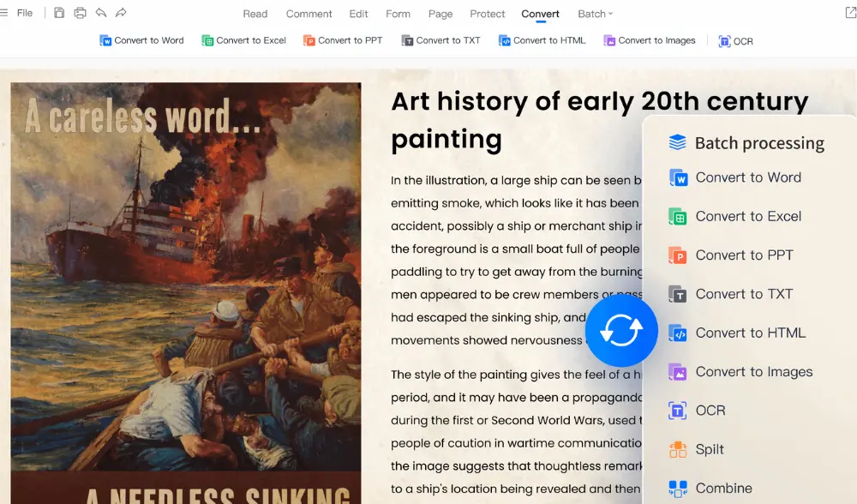The height and width of the screenshot is (504, 857).
Task: Click the save icon in top bar
Action: click(x=59, y=13)
